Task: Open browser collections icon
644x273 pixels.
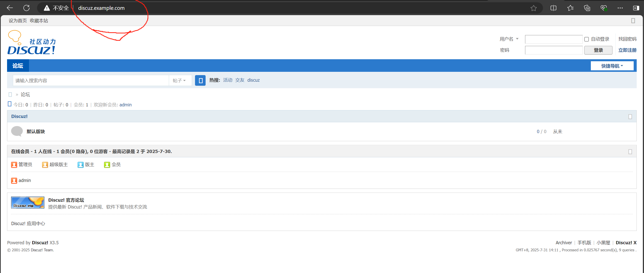Action: pyautogui.click(x=587, y=8)
